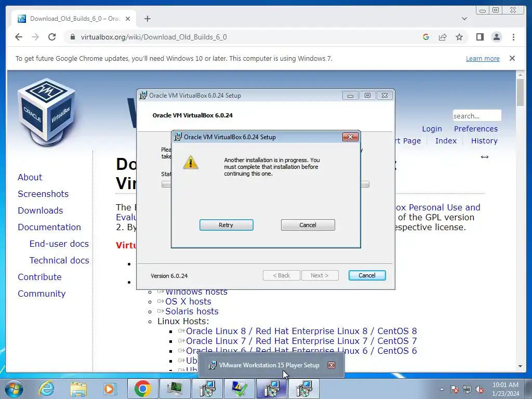Viewport: 532px width, 399px height.
Task: Open Community in sidebar
Action: point(42,294)
